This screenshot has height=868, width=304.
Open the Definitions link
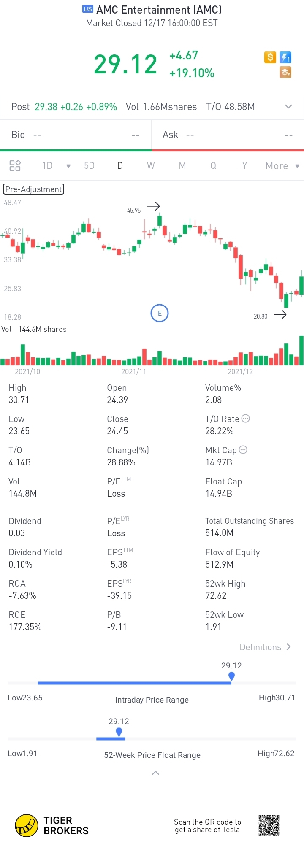pos(265,647)
